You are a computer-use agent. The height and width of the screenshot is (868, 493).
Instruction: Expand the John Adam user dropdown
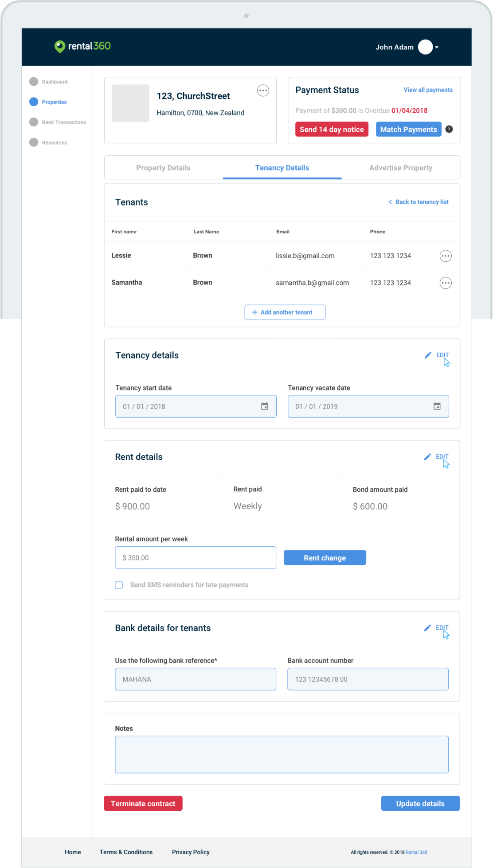pyautogui.click(x=437, y=47)
